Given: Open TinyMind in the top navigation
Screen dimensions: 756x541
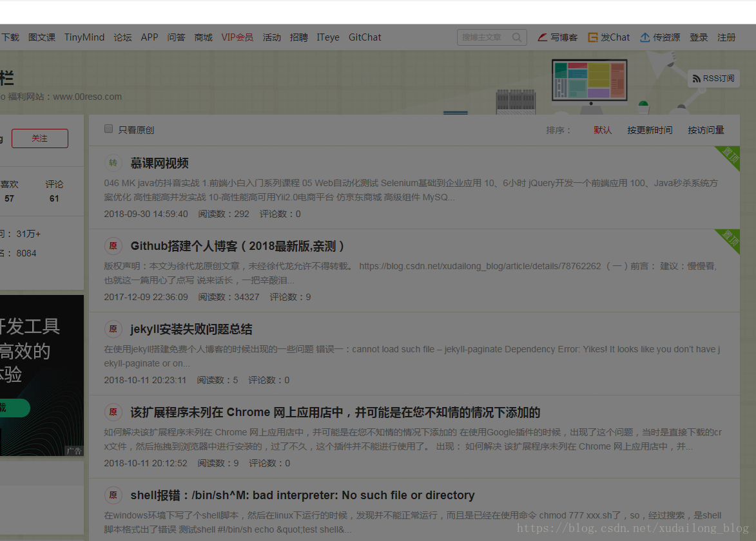Looking at the screenshot, I should pyautogui.click(x=84, y=37).
